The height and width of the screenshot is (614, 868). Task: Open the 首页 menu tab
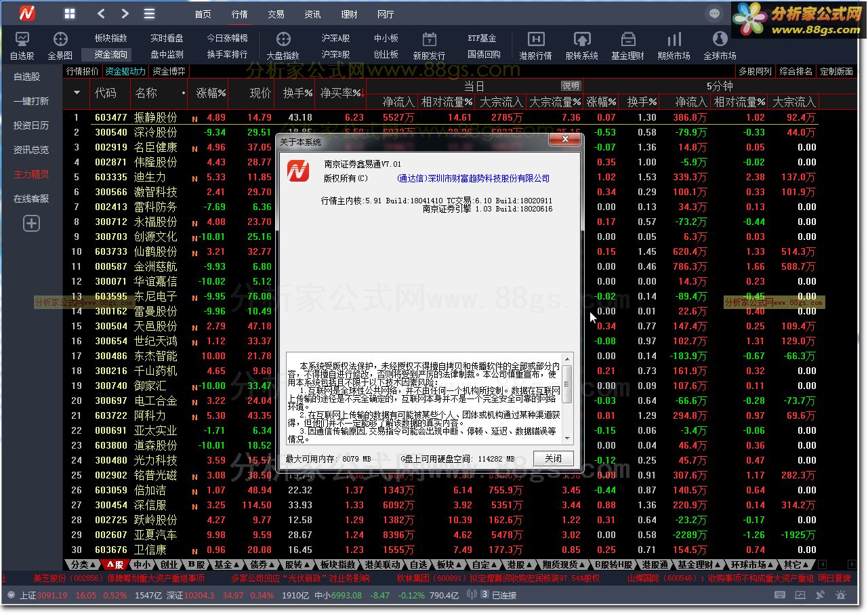(203, 14)
